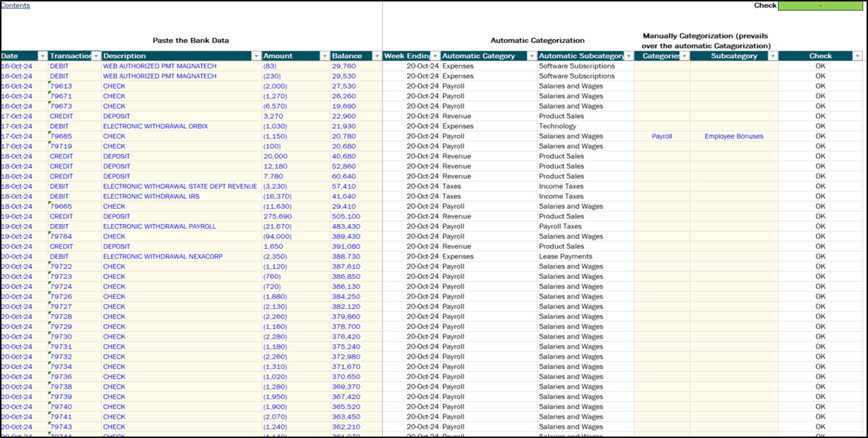
Task: Select the 'Employee Bonuses' subcategory cell
Action: click(734, 136)
